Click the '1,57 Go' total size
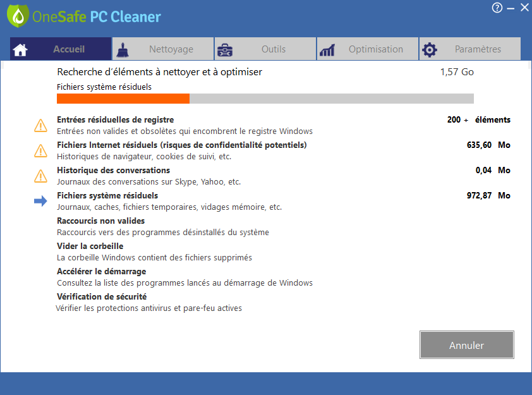 (x=457, y=72)
